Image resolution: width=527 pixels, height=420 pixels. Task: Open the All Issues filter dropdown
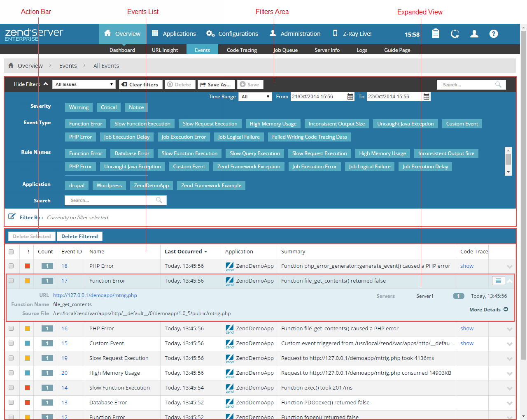[x=84, y=84]
